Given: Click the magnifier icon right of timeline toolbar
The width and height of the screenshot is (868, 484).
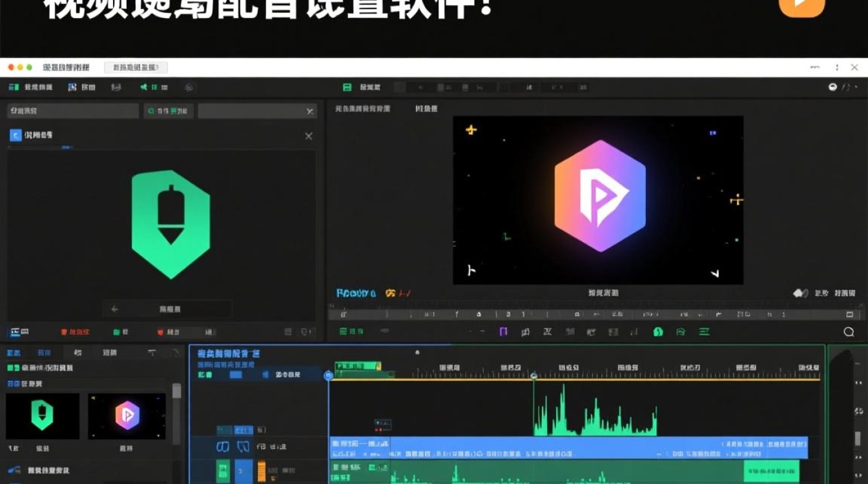Looking at the screenshot, I should (849, 332).
